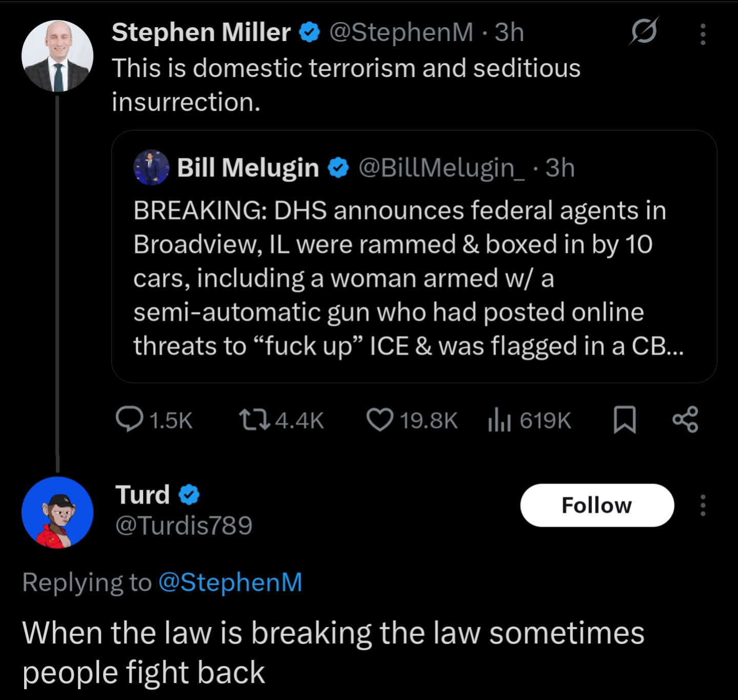This screenshot has width=738, height=700.
Task: Click the Stephen Miller display name
Action: coord(201,32)
